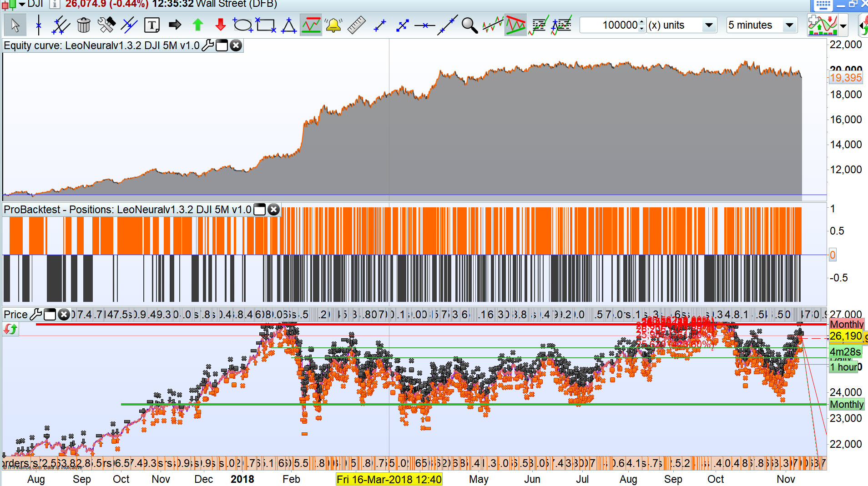
Task: Select the crossed parallel lines tool
Action: [x=129, y=25]
